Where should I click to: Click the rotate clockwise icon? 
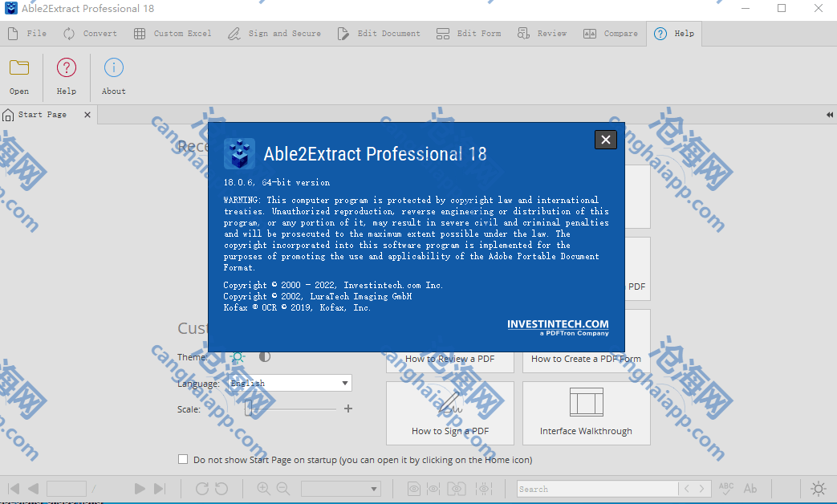click(x=202, y=488)
